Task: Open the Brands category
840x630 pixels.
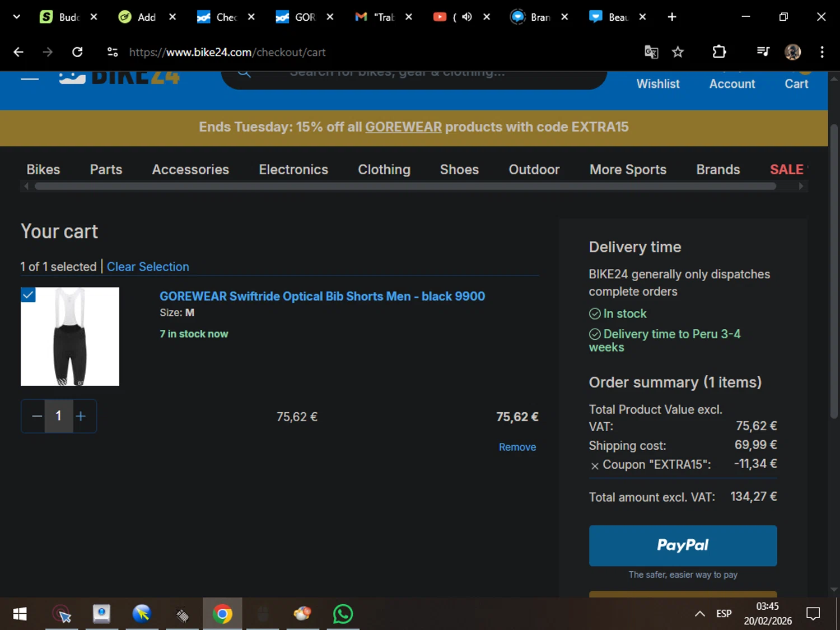Action: [718, 170]
